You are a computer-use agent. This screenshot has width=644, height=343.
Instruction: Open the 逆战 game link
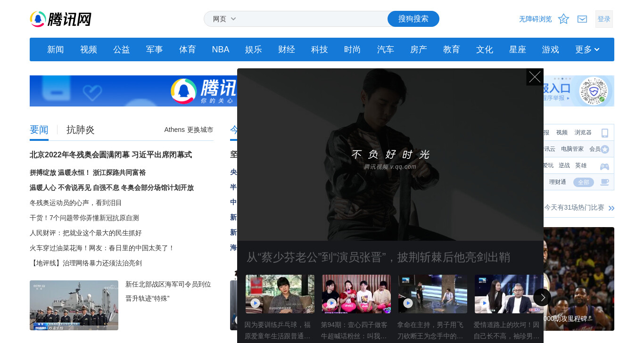point(564,165)
